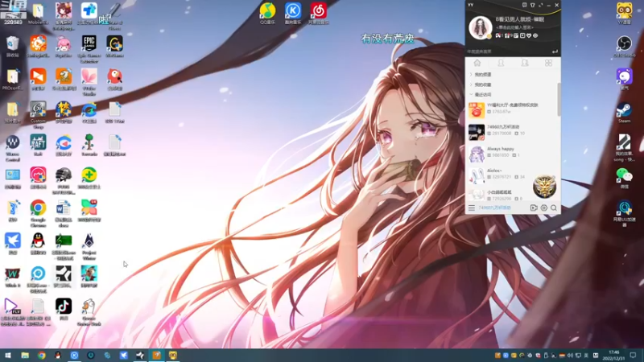The height and width of the screenshot is (362, 644).
Task: Select the Recycle Bin desktop icon
Action: click(x=12, y=46)
